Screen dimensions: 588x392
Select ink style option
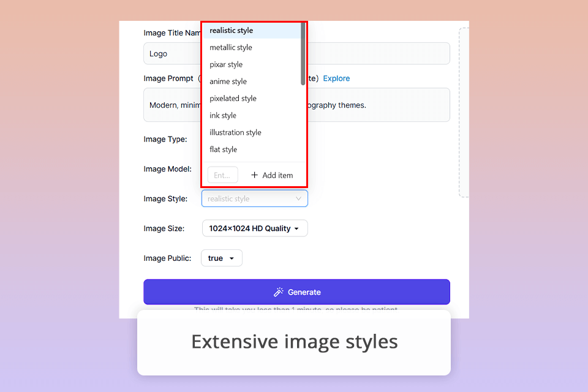coord(252,116)
